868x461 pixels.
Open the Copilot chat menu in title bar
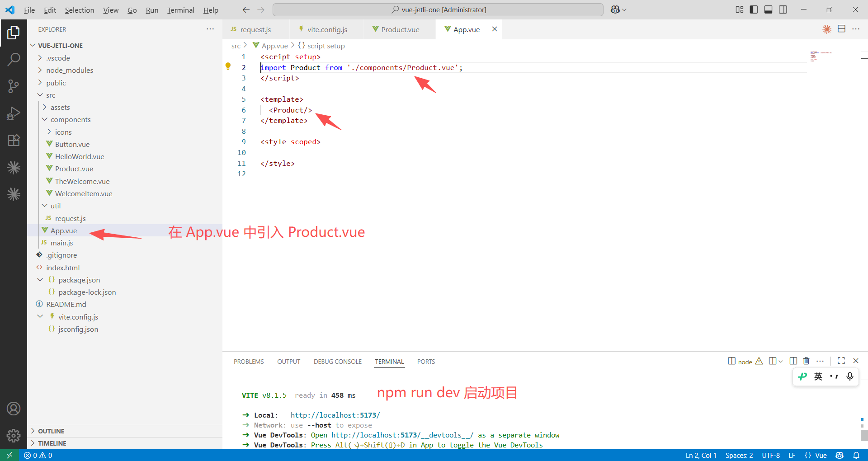618,9
